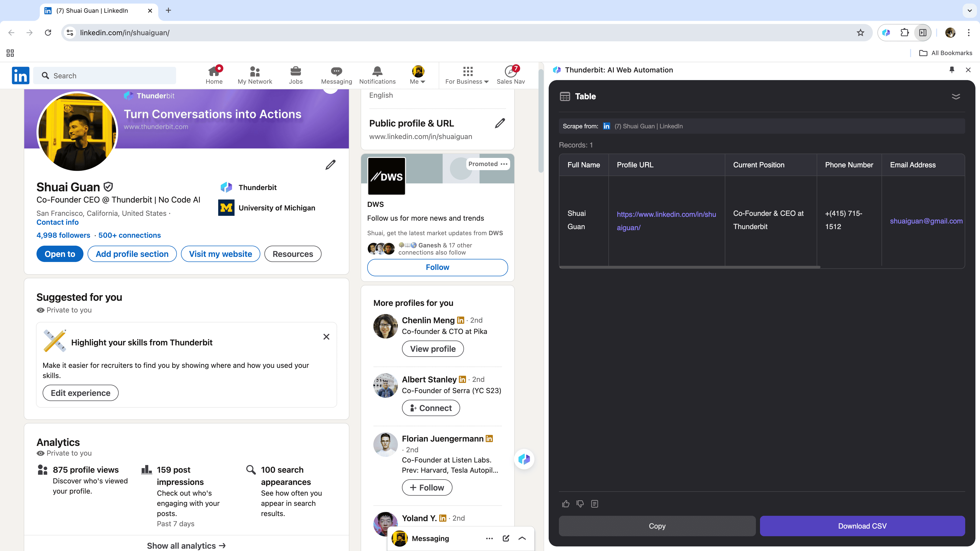This screenshot has width=980, height=551.
Task: Follow the DWS company page
Action: click(x=437, y=267)
